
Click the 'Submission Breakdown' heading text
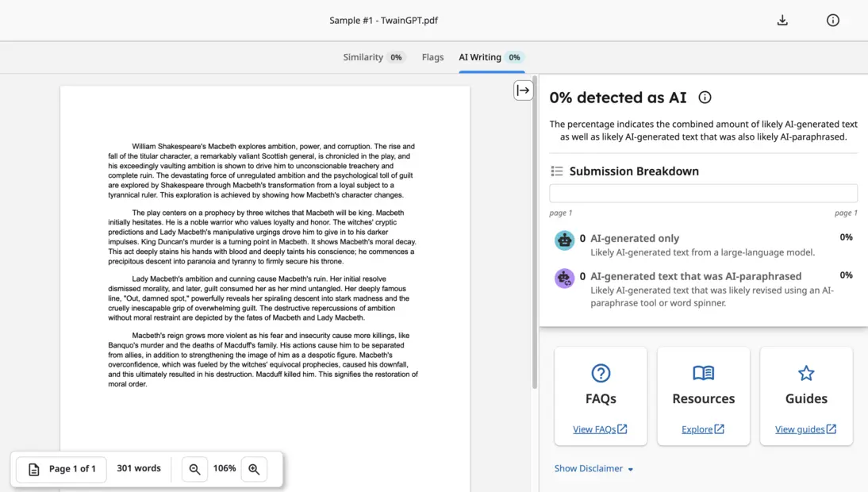634,171
